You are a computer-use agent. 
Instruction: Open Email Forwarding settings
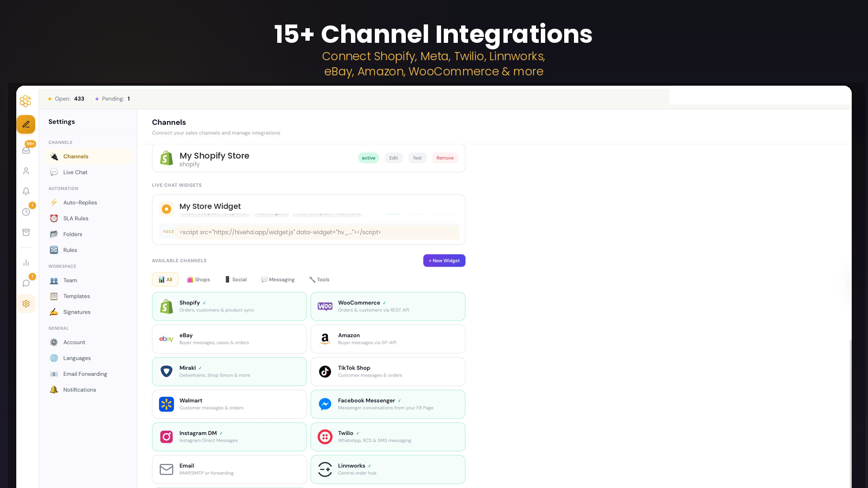88,374
